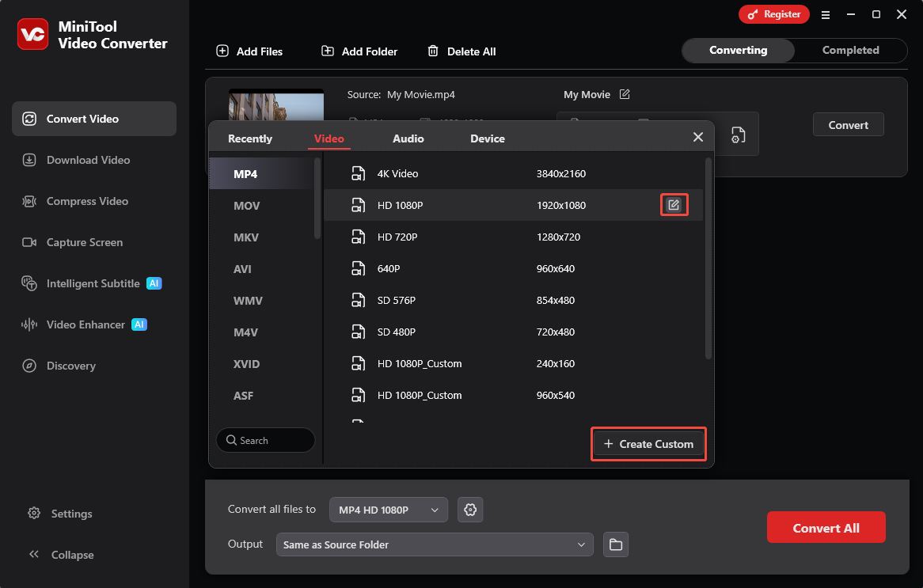The height and width of the screenshot is (588, 923).
Task: Open the Discovery page
Action: click(x=59, y=366)
